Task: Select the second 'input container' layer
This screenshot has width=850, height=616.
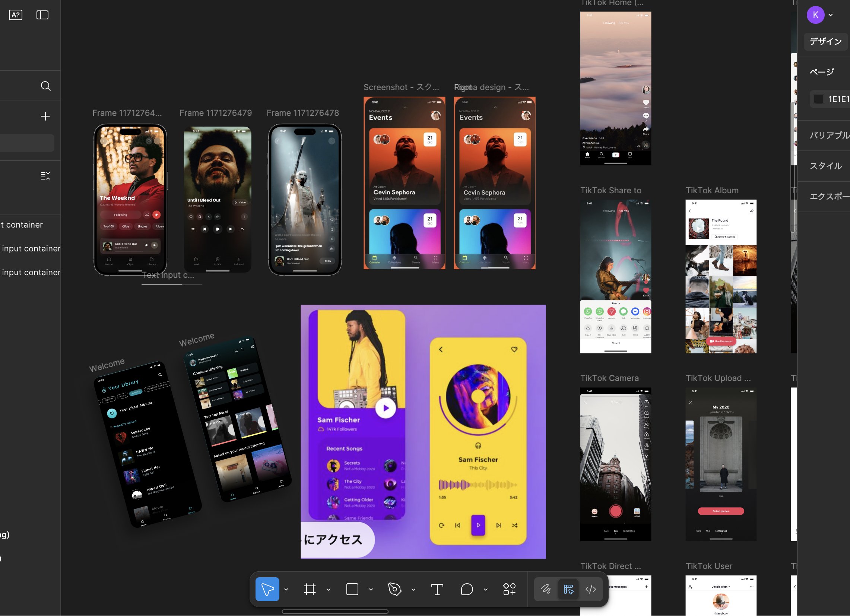Action: click(31, 272)
